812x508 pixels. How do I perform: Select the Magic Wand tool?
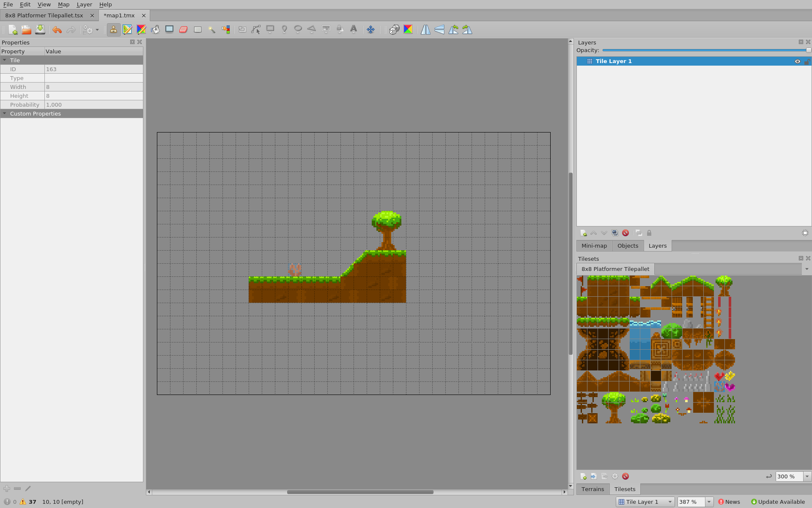click(211, 30)
